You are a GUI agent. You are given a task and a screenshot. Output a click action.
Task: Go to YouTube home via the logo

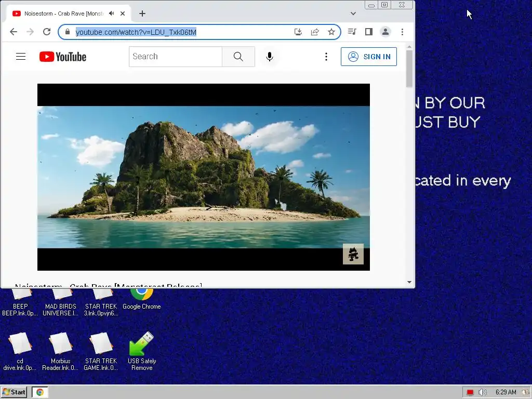coord(63,57)
